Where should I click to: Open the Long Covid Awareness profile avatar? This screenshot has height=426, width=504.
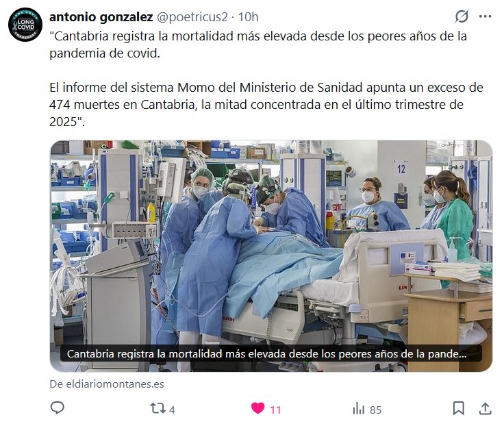(x=25, y=25)
